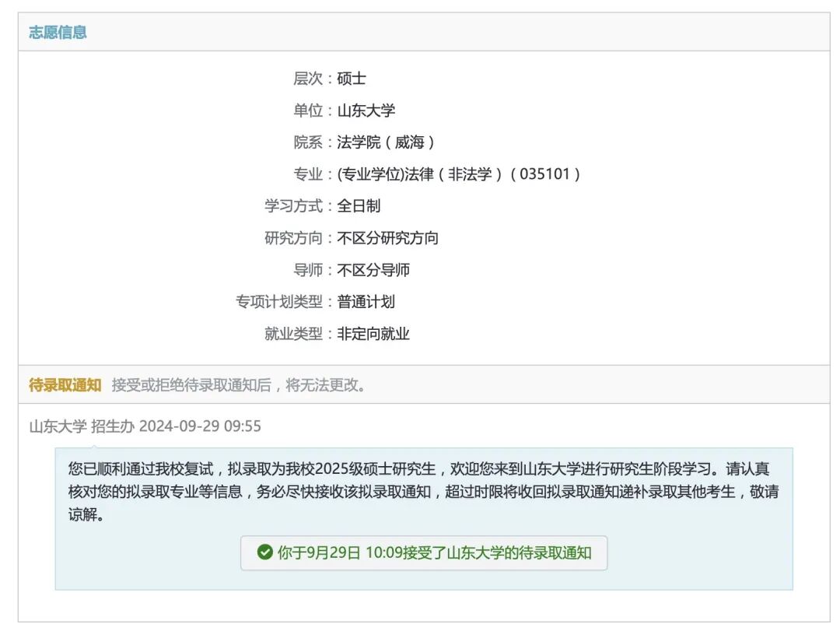Click the plan type value 普通计划
This screenshot has width=840, height=638.
tap(366, 302)
